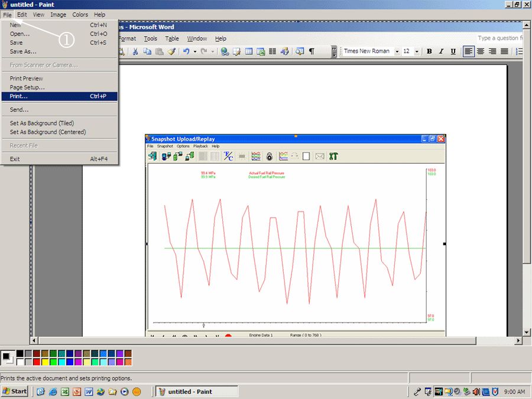
Task: Click Internet Explorer in the Quick Launch bar
Action: pyautogui.click(x=53, y=391)
